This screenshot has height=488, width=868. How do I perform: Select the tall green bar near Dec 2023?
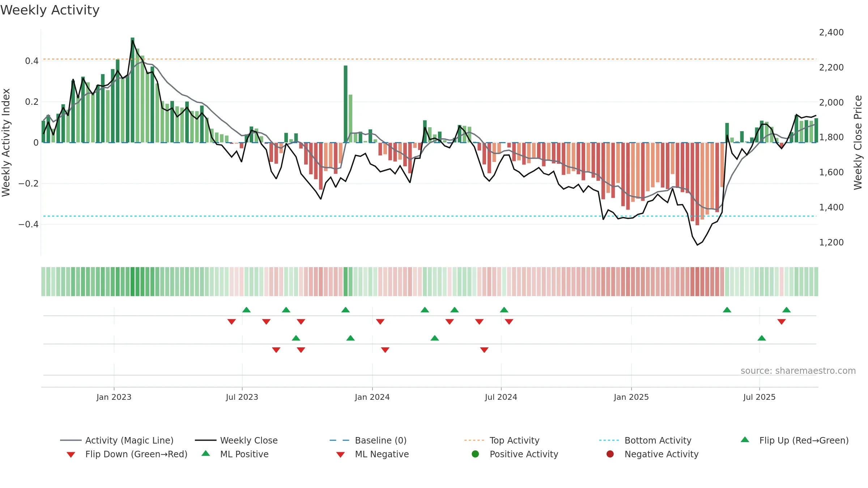pyautogui.click(x=345, y=104)
